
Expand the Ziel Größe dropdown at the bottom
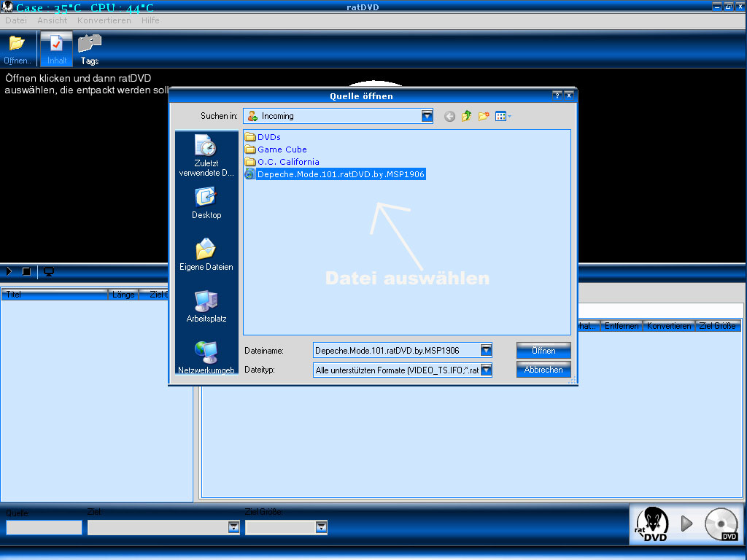pos(321,527)
